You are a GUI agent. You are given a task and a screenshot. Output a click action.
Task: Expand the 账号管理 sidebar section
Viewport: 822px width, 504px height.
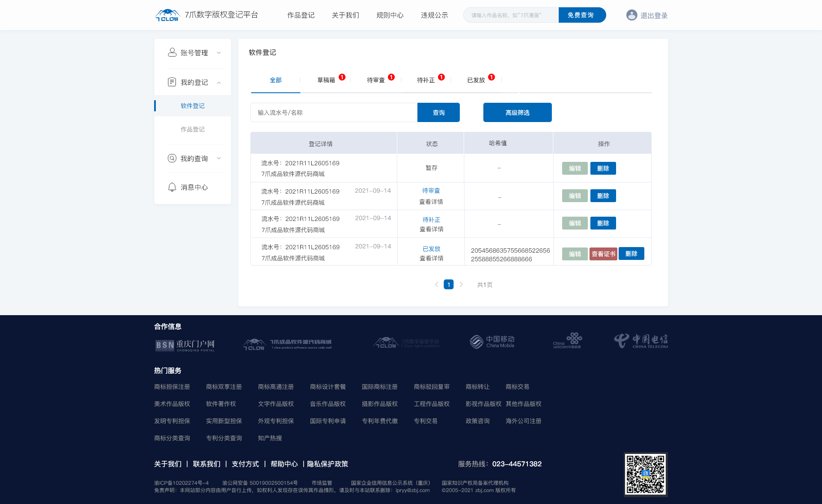coord(219,53)
